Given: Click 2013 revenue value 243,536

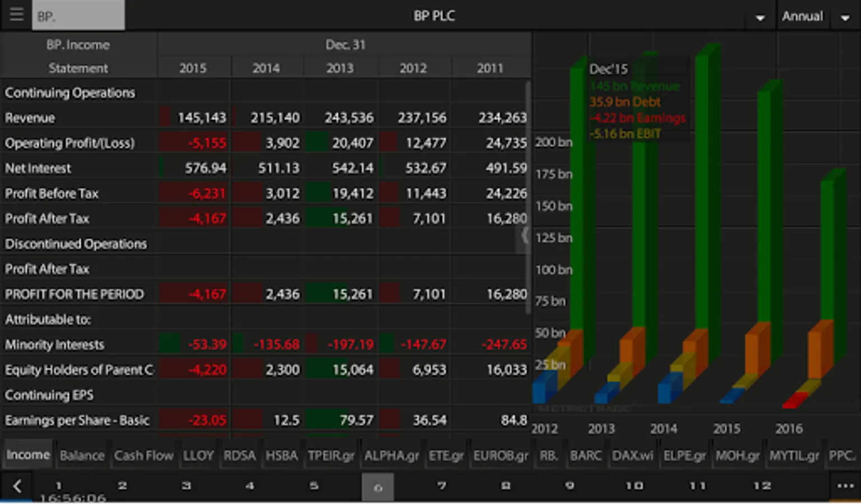Looking at the screenshot, I should (x=349, y=118).
